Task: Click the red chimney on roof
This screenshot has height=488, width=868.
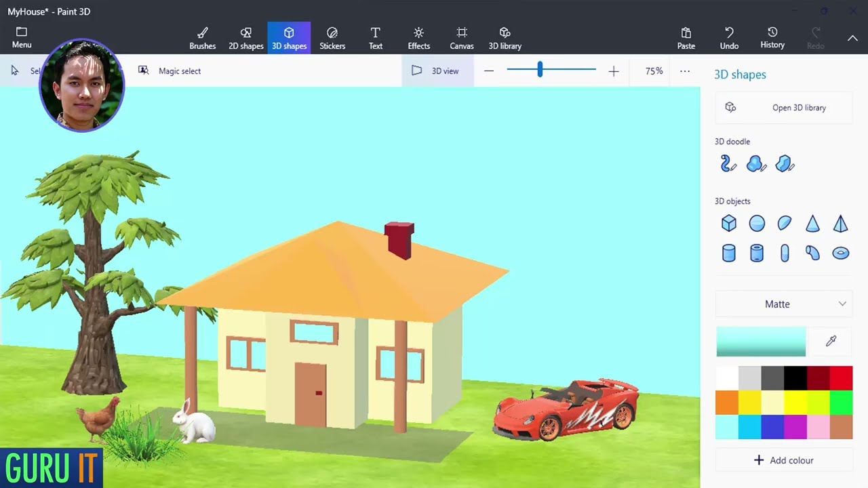Action: [x=399, y=240]
